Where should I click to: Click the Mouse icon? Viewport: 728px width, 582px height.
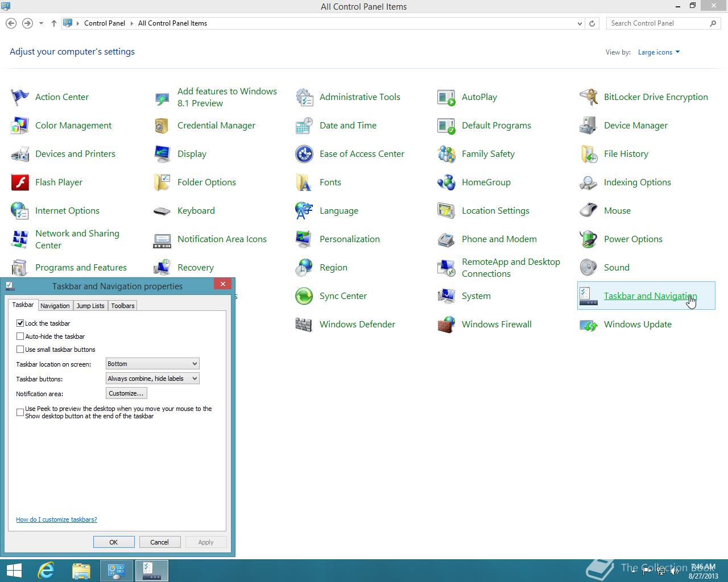pos(589,211)
